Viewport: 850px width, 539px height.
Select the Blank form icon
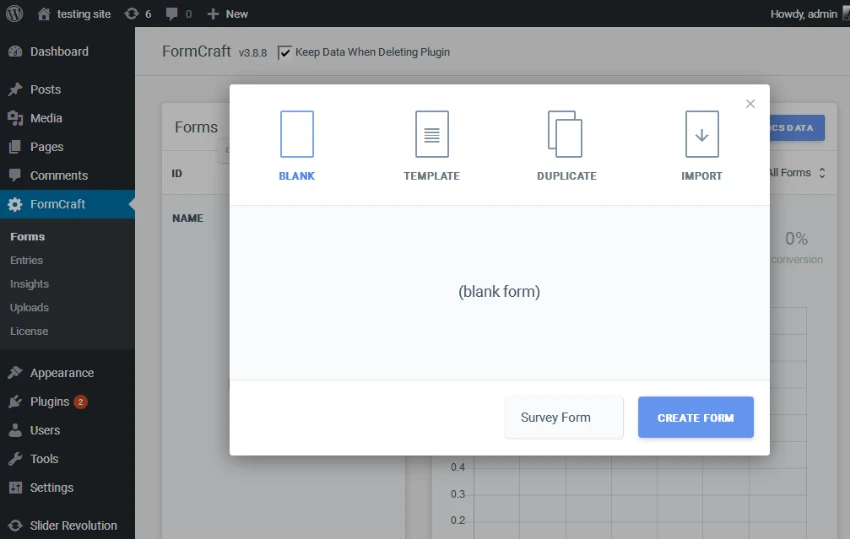(x=297, y=134)
